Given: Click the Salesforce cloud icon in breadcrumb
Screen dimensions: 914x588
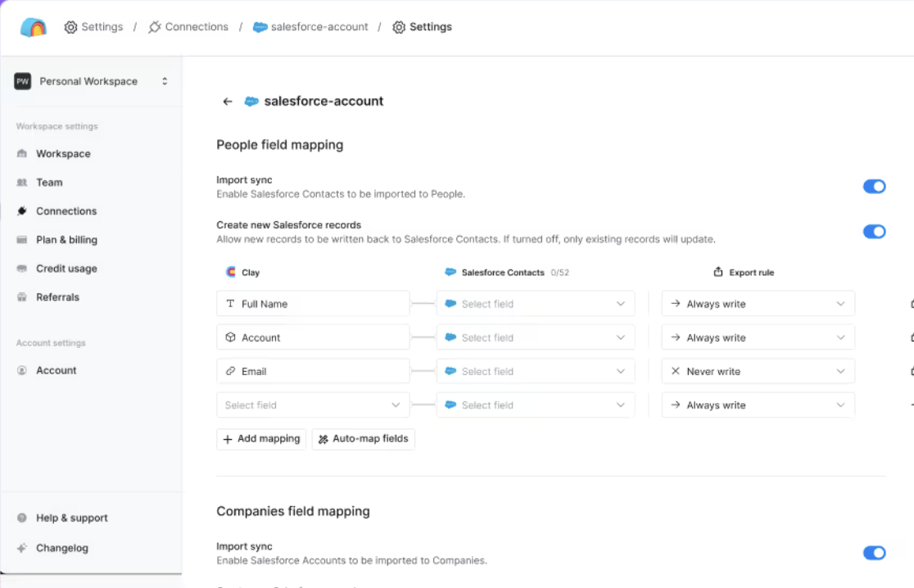Looking at the screenshot, I should 260,27.
